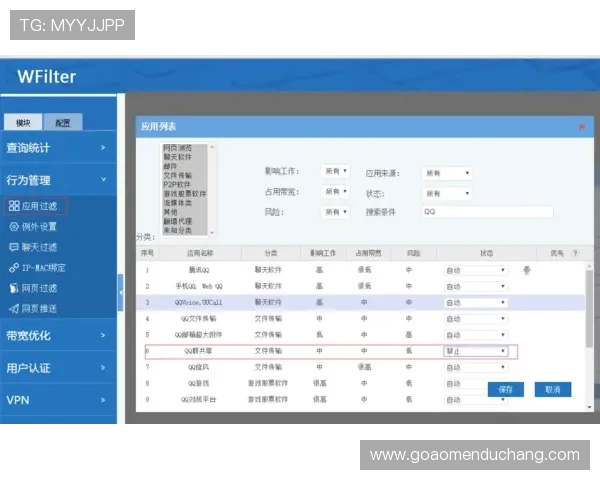Screen dimensions: 600x480
Task: Click the 影响工作 column header
Action: (x=323, y=253)
